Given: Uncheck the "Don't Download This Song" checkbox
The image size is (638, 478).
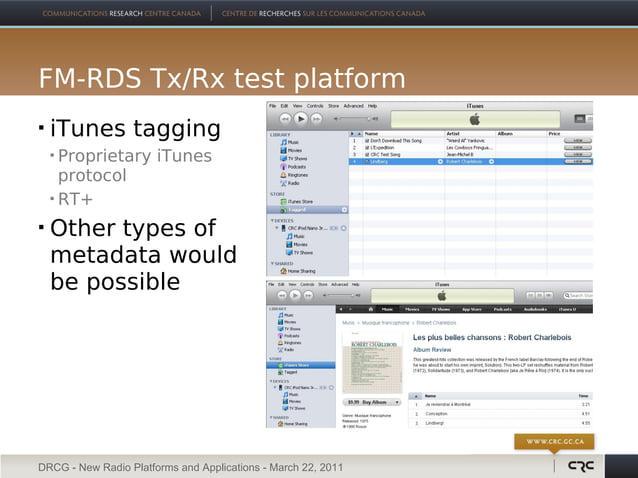Looking at the screenshot, I should click(x=366, y=141).
